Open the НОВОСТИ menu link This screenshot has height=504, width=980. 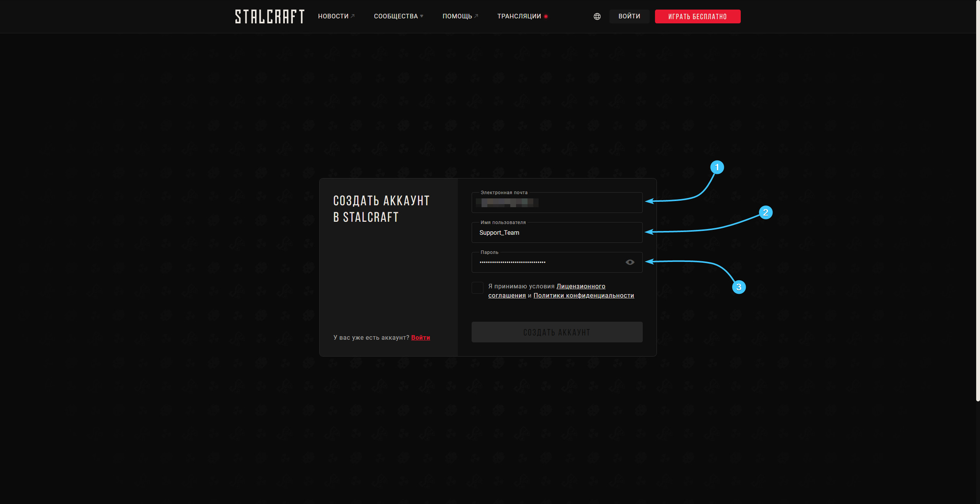pyautogui.click(x=336, y=16)
